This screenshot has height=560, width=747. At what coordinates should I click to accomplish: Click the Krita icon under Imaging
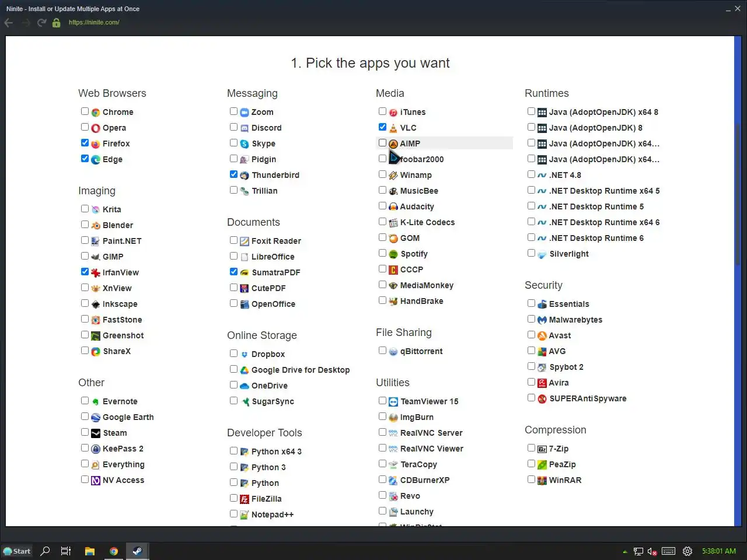96,210
